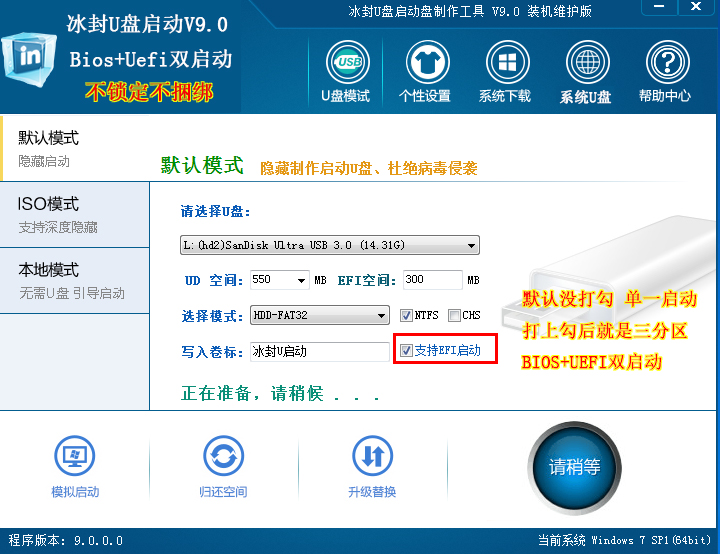This screenshot has height=554, width=720.
Task: Click the 选择模式: field label
Action: pyautogui.click(x=212, y=316)
